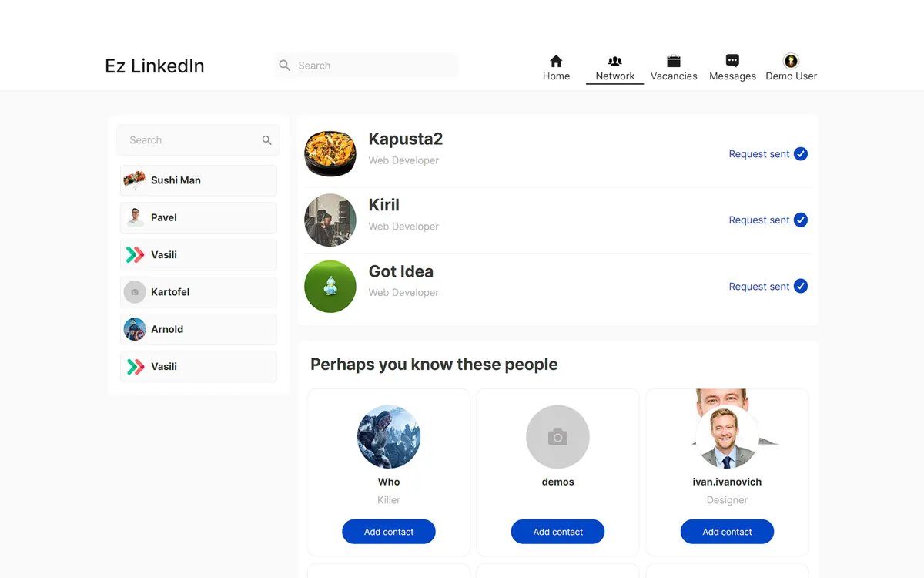Select Sushi Man in the contacts list
Screen dimensions: 924x578
198,180
